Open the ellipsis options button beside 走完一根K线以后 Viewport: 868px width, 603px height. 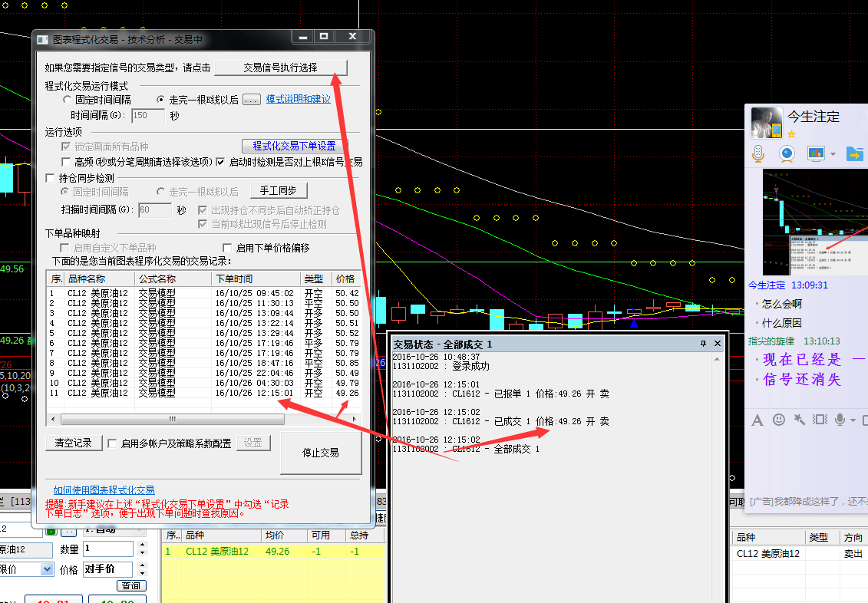pos(251,100)
